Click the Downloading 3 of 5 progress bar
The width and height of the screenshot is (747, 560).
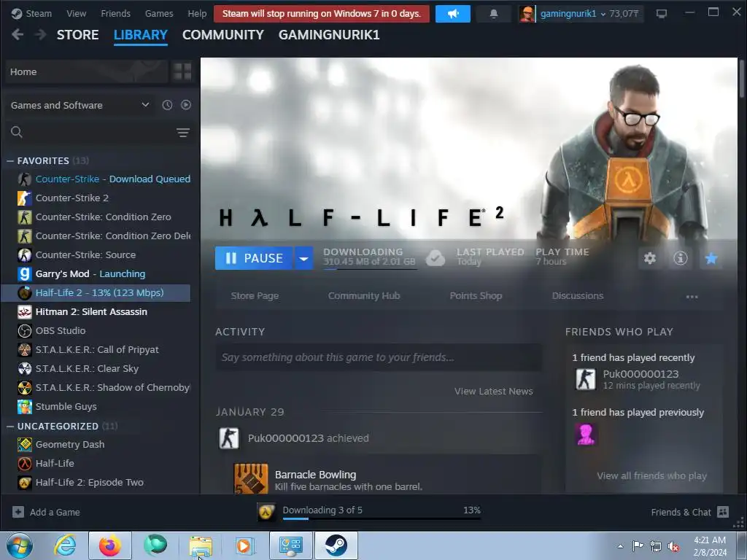[x=382, y=518]
